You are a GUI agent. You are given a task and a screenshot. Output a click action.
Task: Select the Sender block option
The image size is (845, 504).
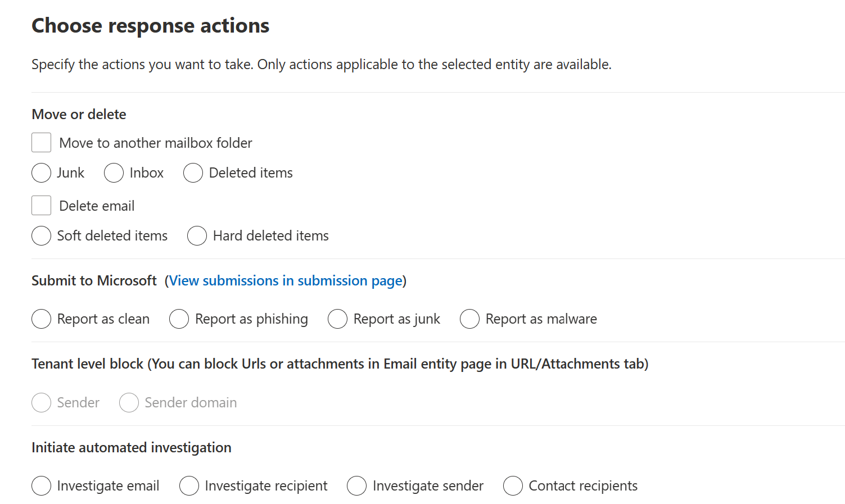coord(42,403)
